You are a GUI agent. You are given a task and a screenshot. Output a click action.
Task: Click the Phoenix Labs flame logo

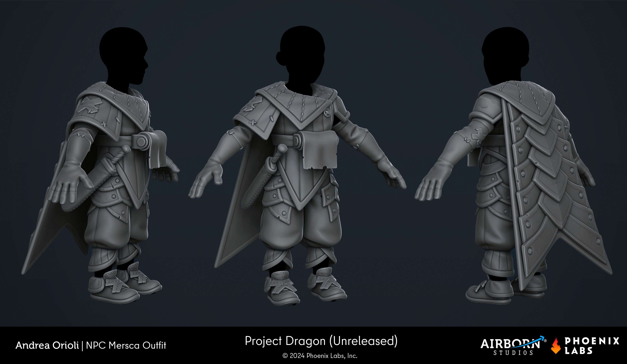pyautogui.click(x=556, y=346)
